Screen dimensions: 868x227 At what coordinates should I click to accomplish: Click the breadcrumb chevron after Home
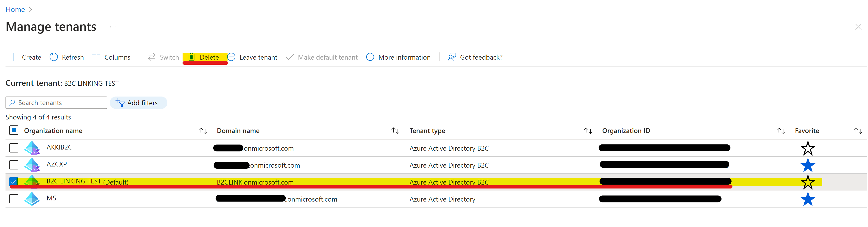pyautogui.click(x=31, y=10)
